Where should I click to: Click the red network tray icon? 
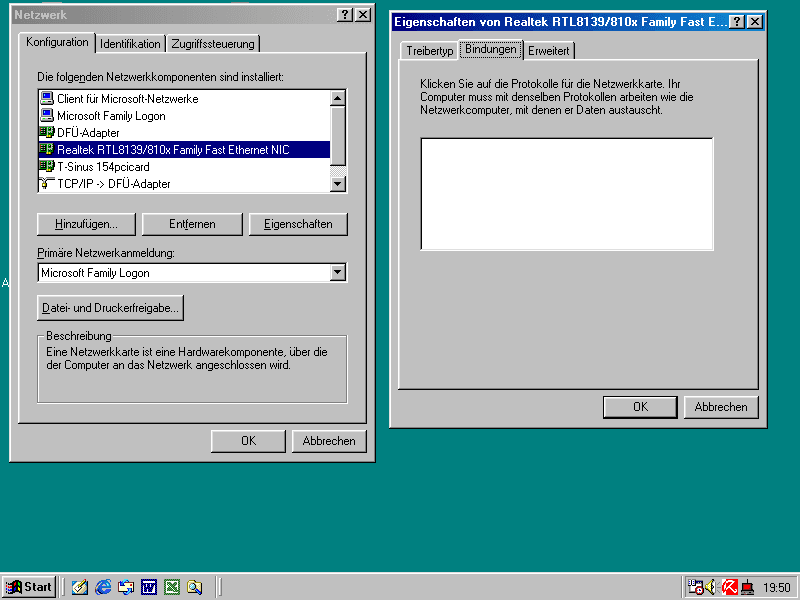[x=747, y=587]
